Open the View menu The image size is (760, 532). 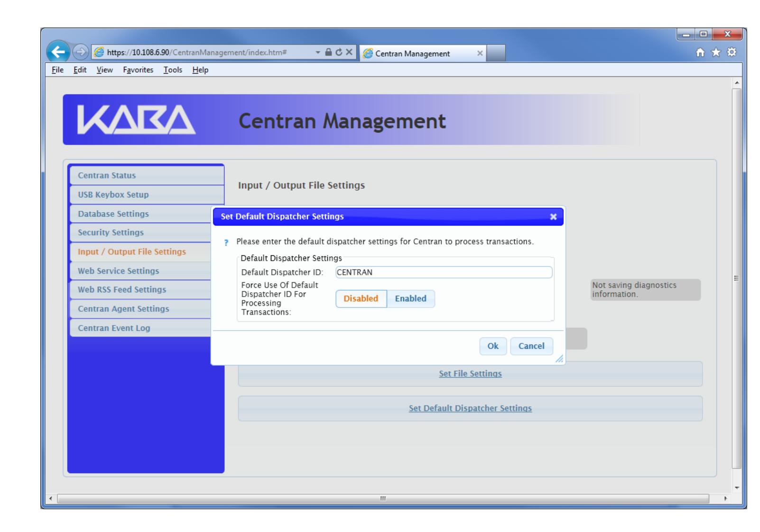pyautogui.click(x=104, y=70)
